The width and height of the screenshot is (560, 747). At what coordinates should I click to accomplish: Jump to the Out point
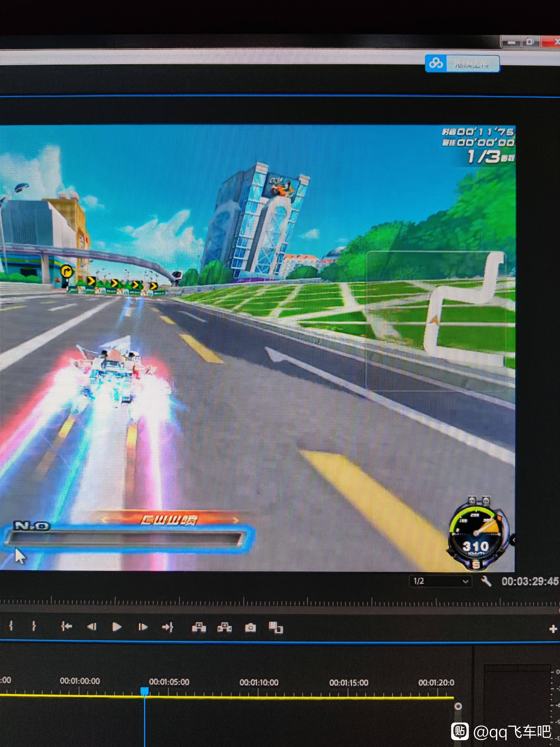click(168, 627)
